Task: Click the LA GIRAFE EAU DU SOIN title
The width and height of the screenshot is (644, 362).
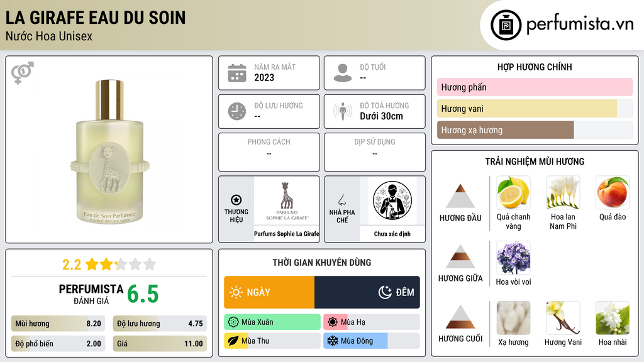Action: [96, 18]
